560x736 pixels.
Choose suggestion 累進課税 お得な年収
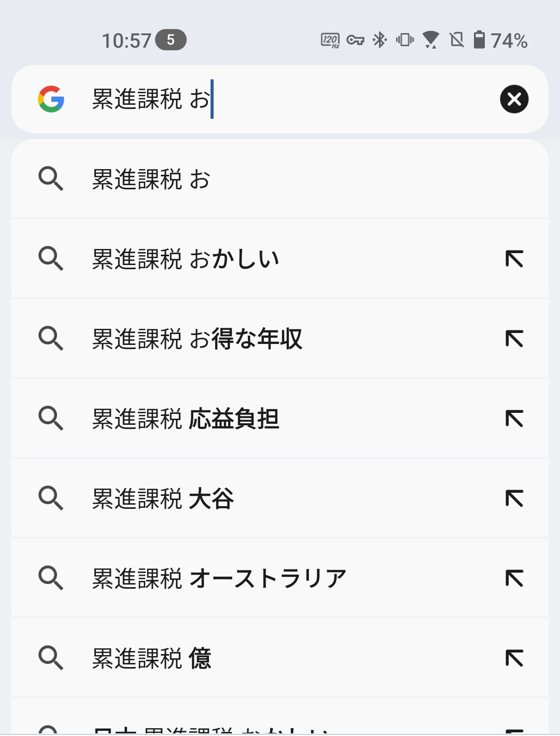click(x=280, y=338)
